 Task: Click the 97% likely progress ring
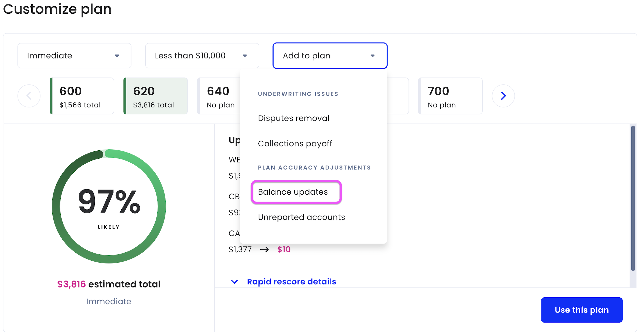[x=109, y=206]
